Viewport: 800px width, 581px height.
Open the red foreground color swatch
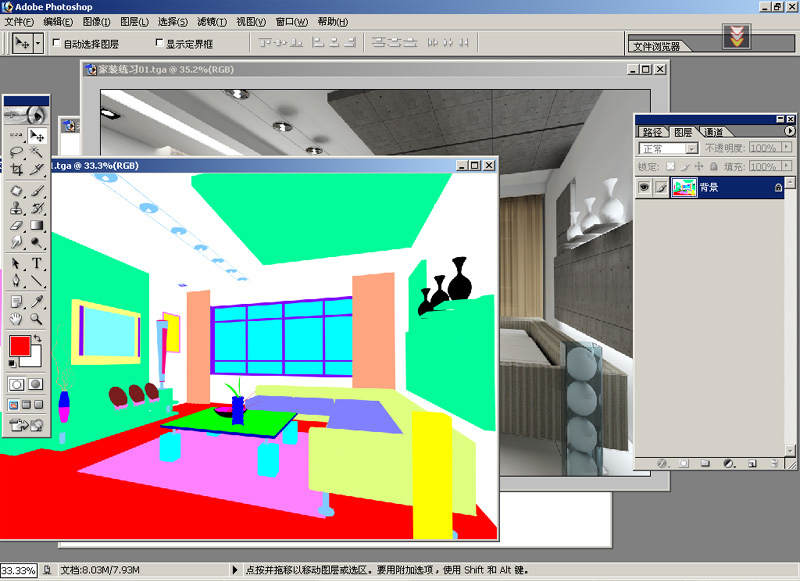[x=20, y=346]
